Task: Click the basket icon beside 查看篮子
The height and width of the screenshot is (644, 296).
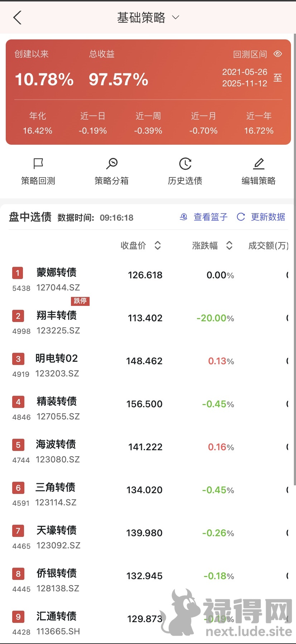Action: [x=183, y=217]
